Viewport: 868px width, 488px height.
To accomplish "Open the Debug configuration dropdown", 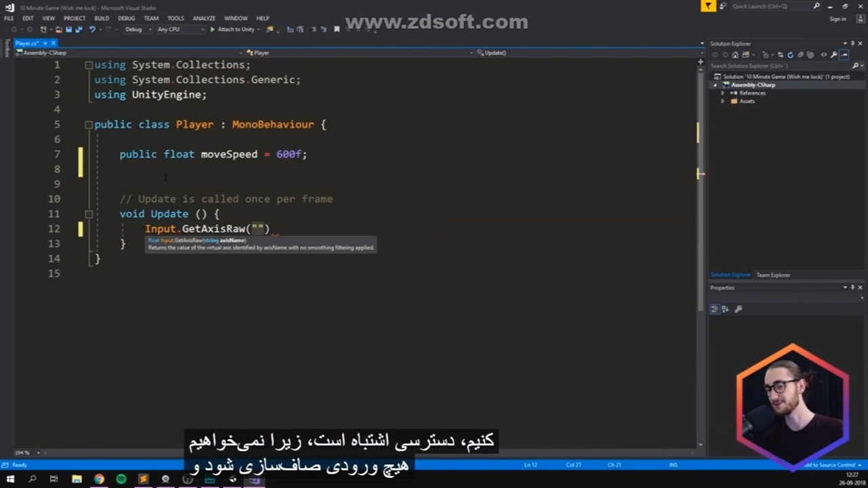I will click(x=136, y=30).
